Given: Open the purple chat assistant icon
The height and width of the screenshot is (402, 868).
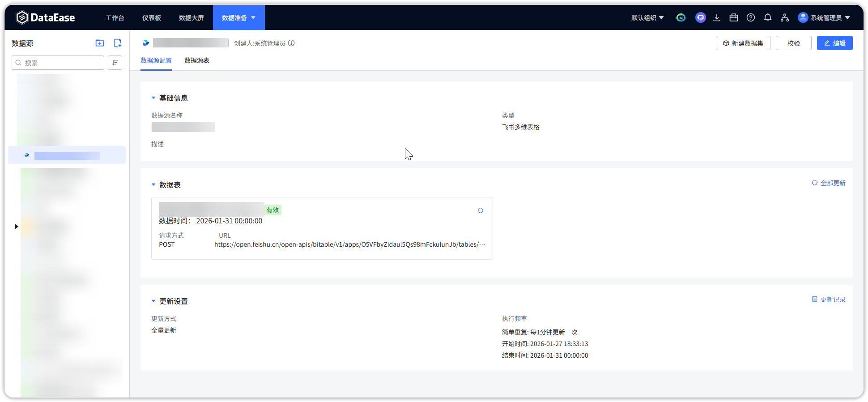Looking at the screenshot, I should pyautogui.click(x=701, y=17).
